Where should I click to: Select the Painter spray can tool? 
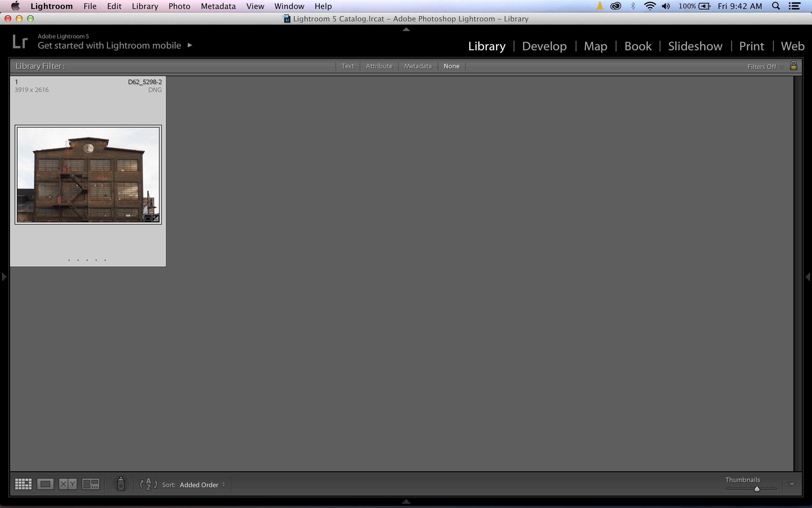[x=121, y=484]
